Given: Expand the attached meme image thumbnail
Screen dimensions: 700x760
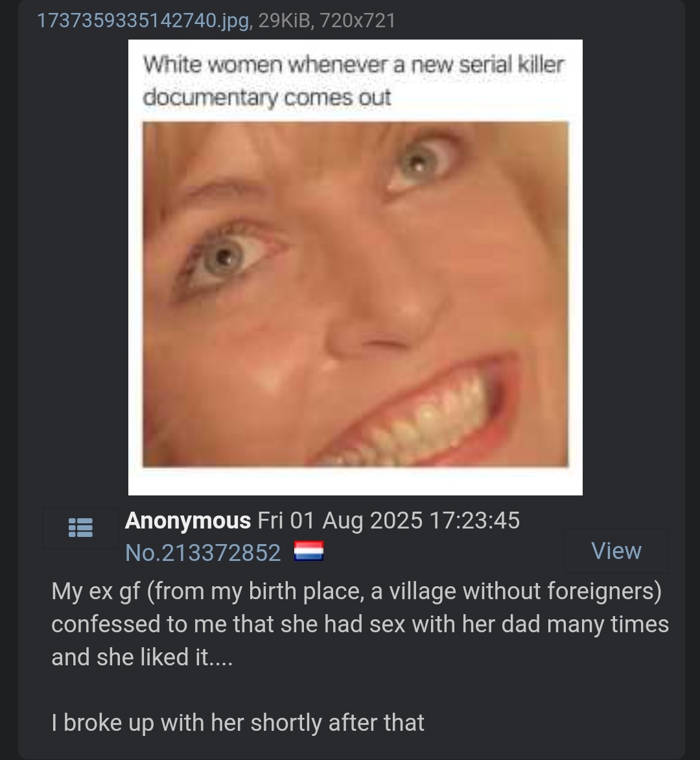Looking at the screenshot, I should tap(355, 267).
